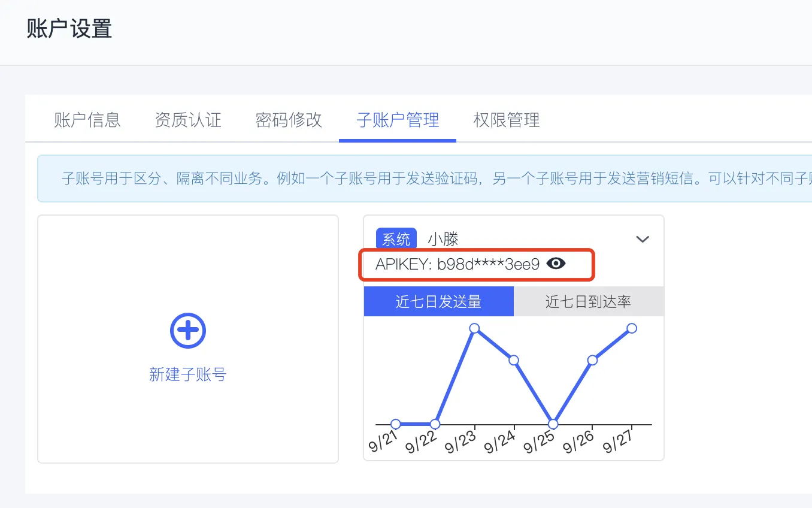The height and width of the screenshot is (508, 812).
Task: Click the 9/24 data point on the chart
Action: point(514,360)
